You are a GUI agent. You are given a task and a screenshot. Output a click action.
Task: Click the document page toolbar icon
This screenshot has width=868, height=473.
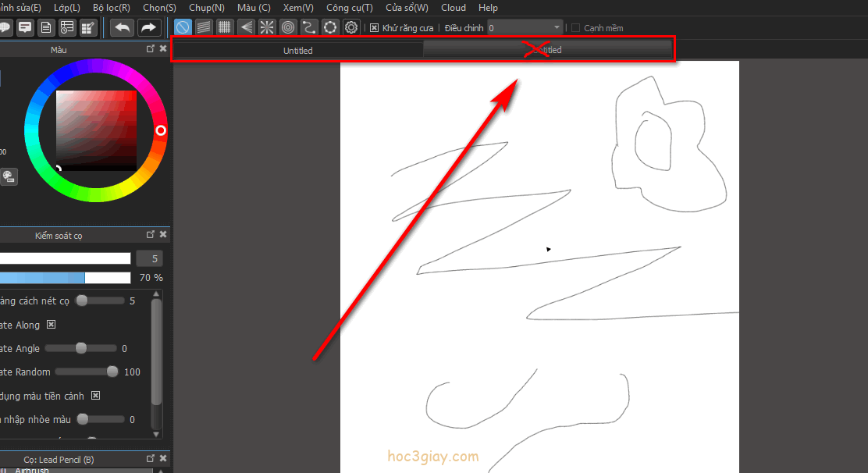click(47, 27)
